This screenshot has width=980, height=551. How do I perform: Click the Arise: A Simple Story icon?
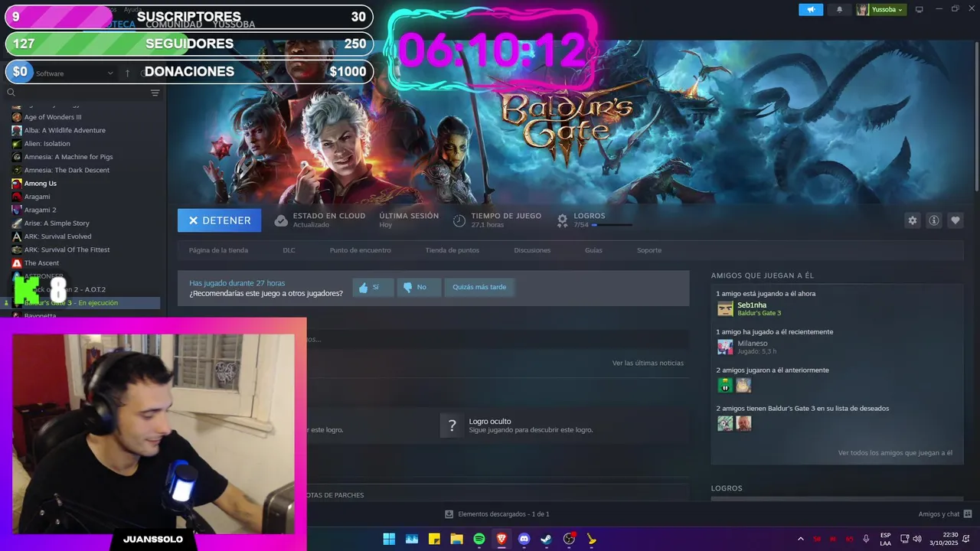17,223
